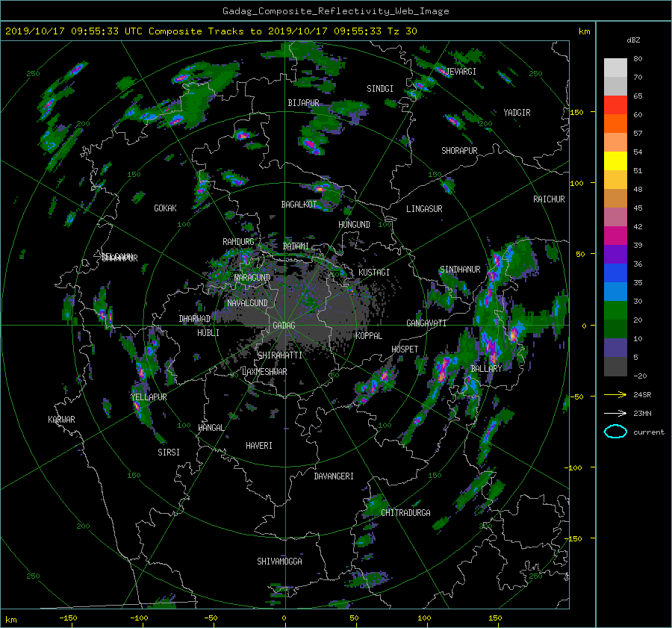Click the DAVANGERI city label
The width and height of the screenshot is (672, 628).
tap(334, 476)
